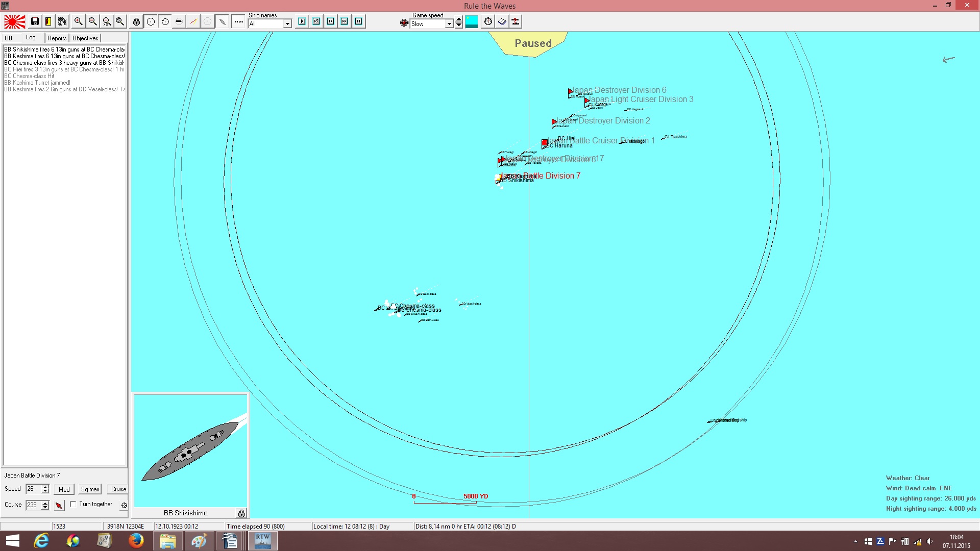
Task: Click the cyan sea color swatch
Action: [x=472, y=21]
